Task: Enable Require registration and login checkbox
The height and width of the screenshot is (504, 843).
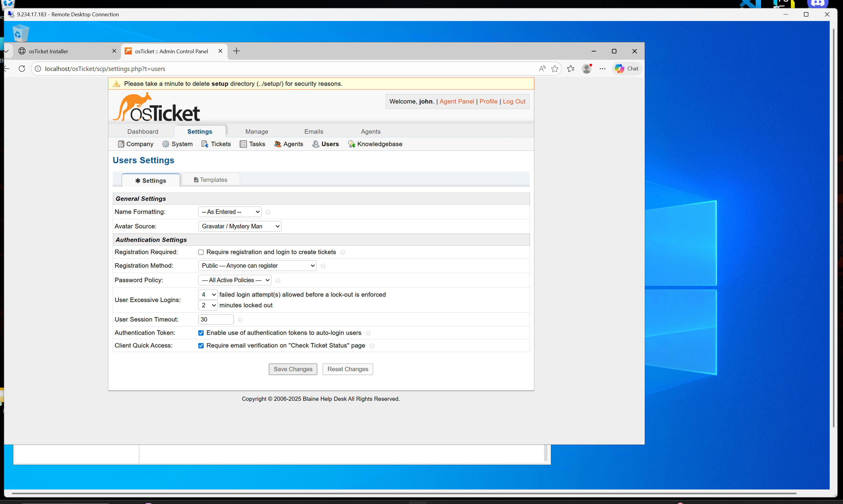Action: [x=201, y=252]
